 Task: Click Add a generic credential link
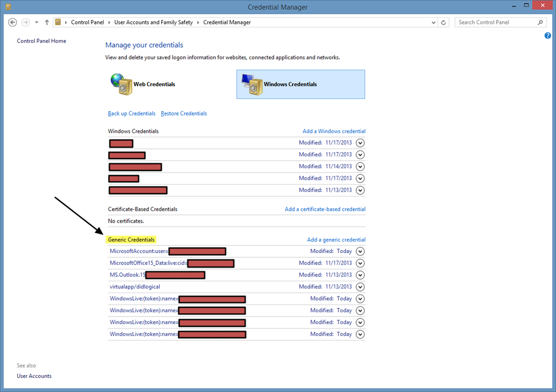pyautogui.click(x=336, y=239)
